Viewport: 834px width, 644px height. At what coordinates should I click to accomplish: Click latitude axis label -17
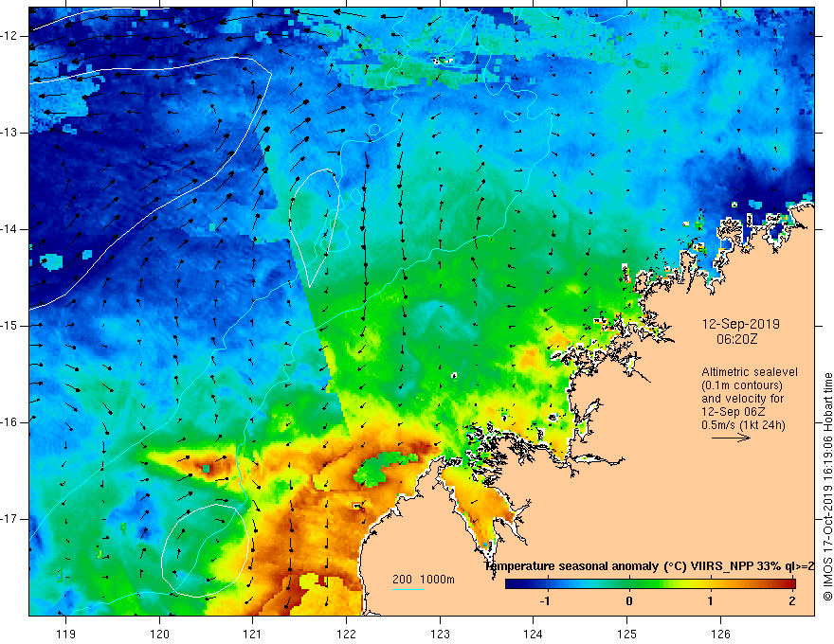click(x=9, y=519)
